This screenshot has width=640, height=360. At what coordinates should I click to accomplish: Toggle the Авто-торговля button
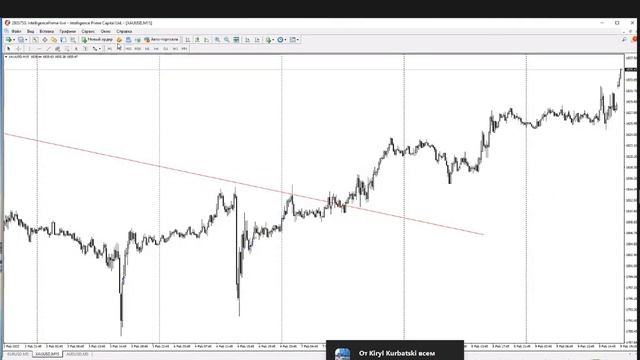coord(161,40)
